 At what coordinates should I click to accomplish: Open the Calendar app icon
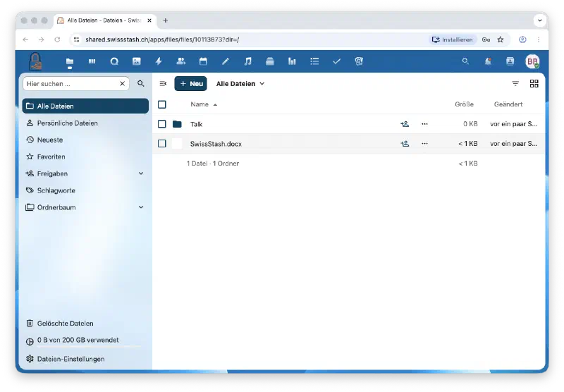203,61
